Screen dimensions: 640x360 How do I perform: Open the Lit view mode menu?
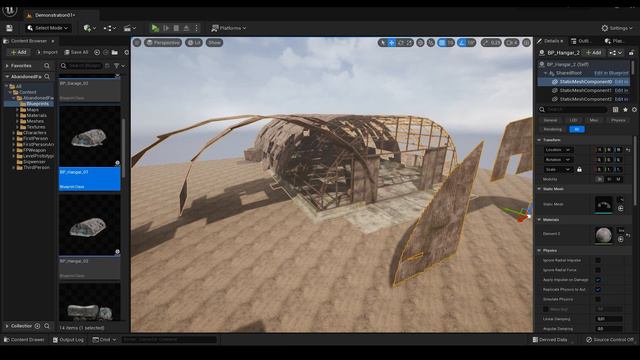[194, 42]
